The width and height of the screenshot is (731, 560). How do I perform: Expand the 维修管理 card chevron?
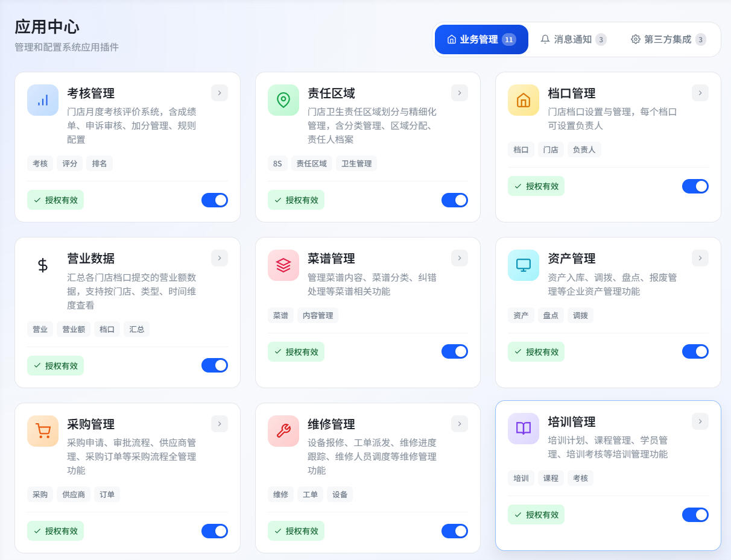[459, 424]
